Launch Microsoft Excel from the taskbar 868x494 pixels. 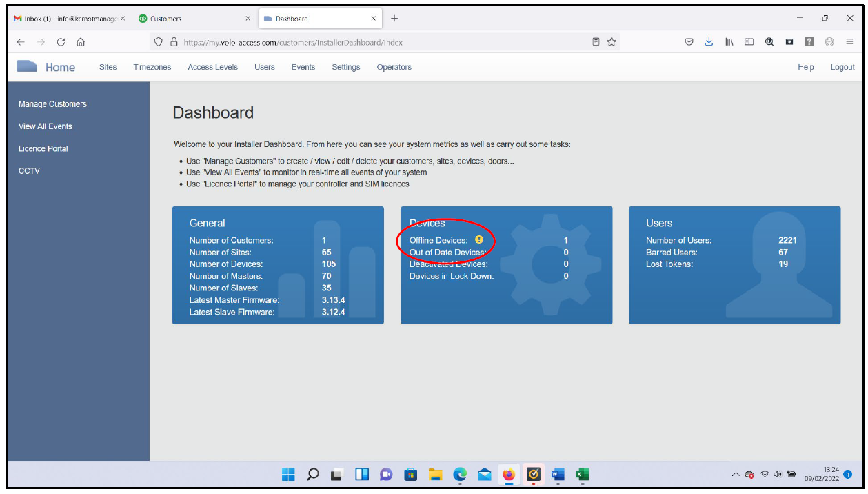tap(582, 474)
